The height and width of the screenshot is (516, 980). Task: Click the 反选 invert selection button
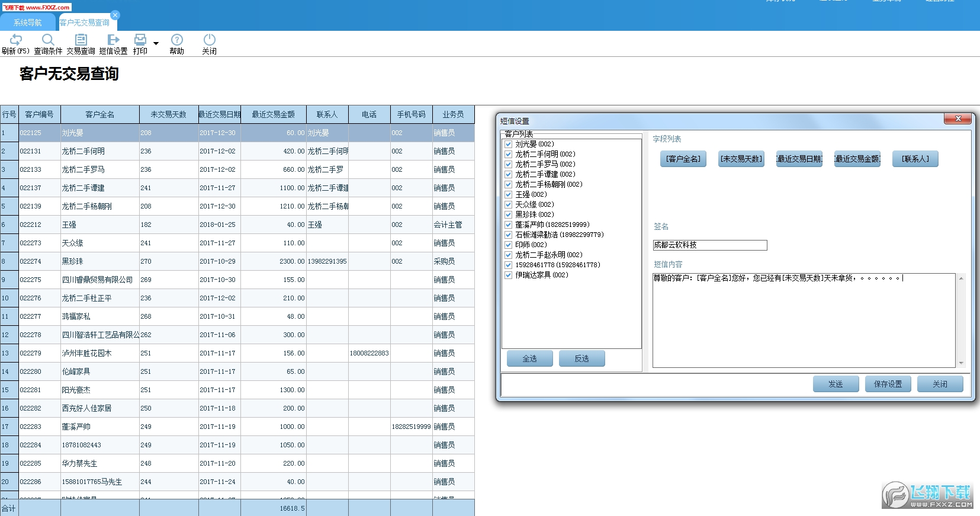[581, 358]
